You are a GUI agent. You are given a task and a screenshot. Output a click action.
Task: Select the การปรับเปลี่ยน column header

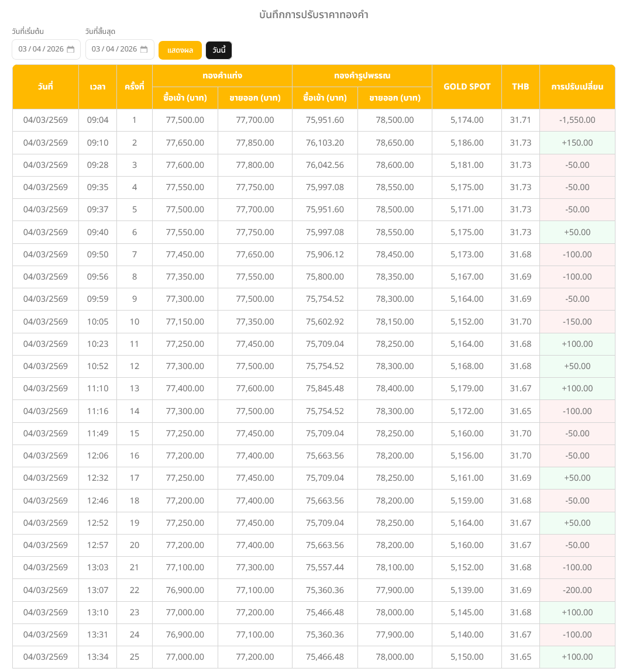577,87
